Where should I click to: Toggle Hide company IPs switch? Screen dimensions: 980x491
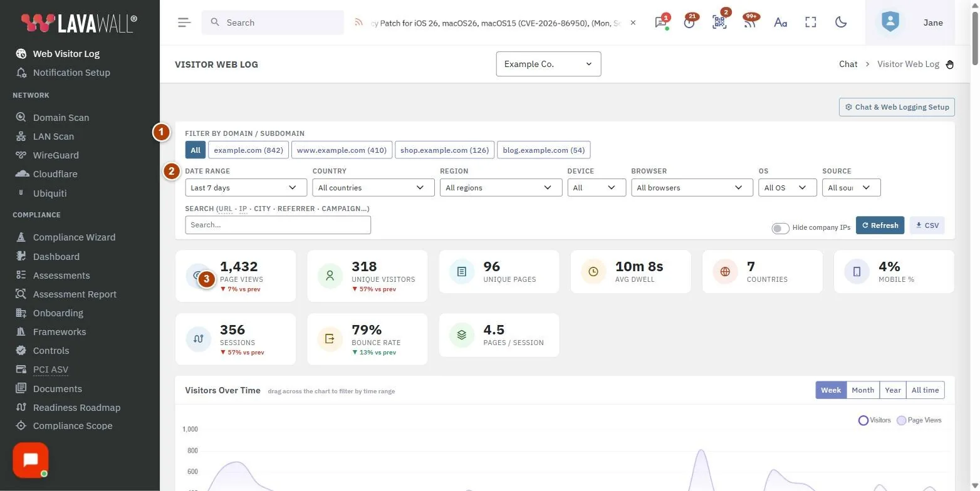(x=780, y=228)
